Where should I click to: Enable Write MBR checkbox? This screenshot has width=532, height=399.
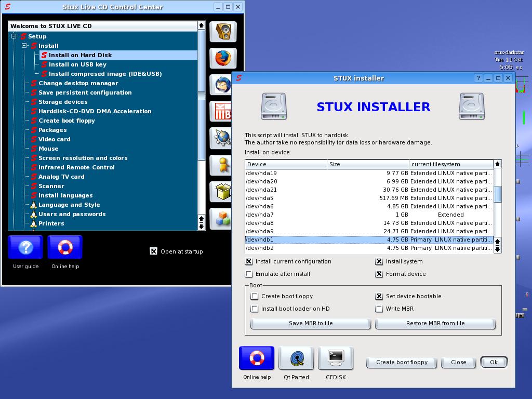379,309
